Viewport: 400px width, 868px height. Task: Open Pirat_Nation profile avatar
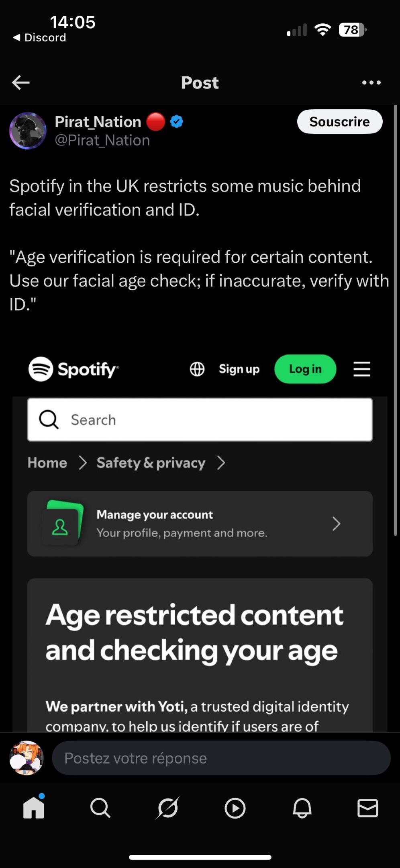(x=28, y=131)
